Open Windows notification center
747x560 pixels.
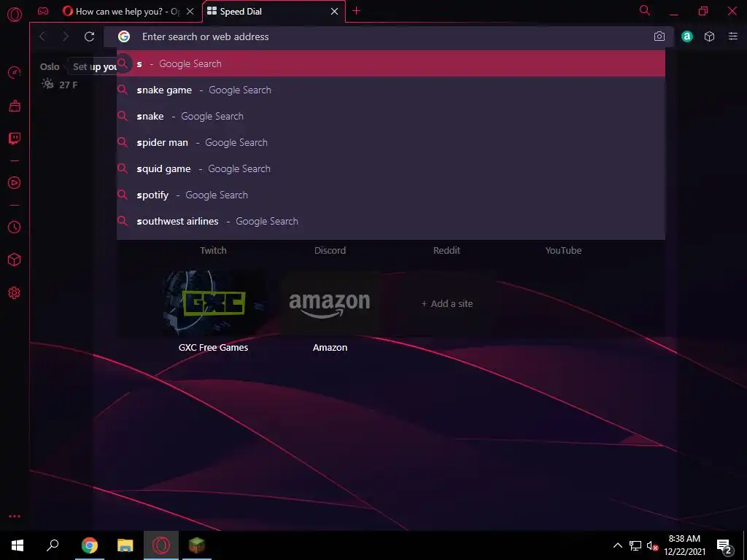point(724,546)
